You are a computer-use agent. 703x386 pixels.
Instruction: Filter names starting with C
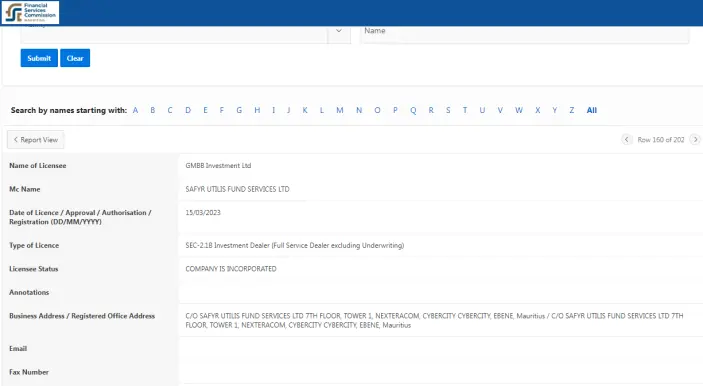pyautogui.click(x=170, y=110)
